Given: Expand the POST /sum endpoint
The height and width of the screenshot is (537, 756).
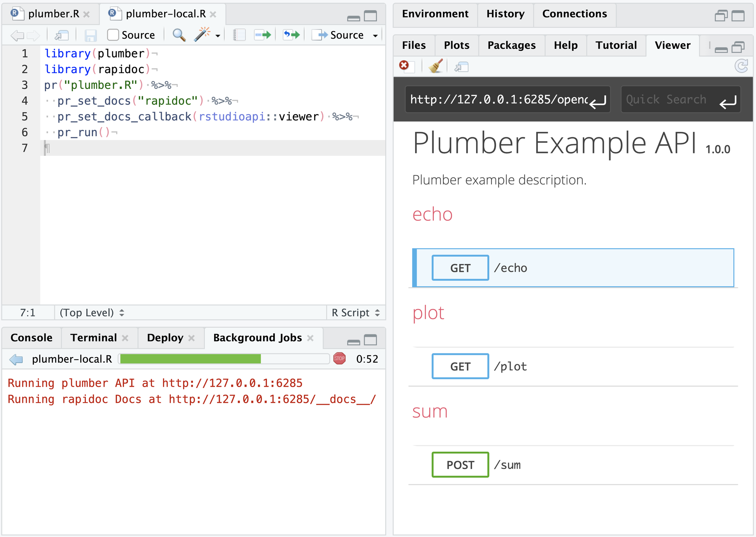Looking at the screenshot, I should point(573,465).
